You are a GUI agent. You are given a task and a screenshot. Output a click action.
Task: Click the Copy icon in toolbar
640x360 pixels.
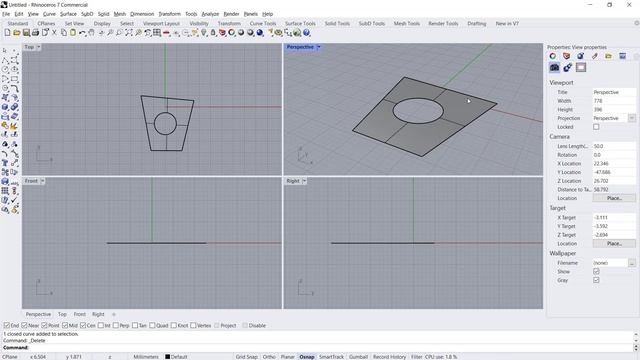(x=64, y=33)
